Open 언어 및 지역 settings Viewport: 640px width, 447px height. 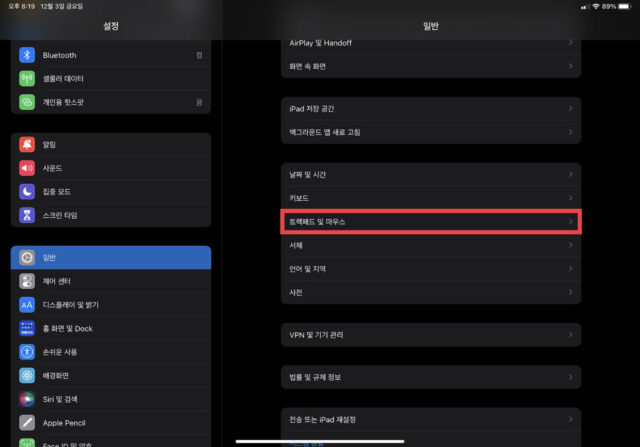click(x=430, y=269)
